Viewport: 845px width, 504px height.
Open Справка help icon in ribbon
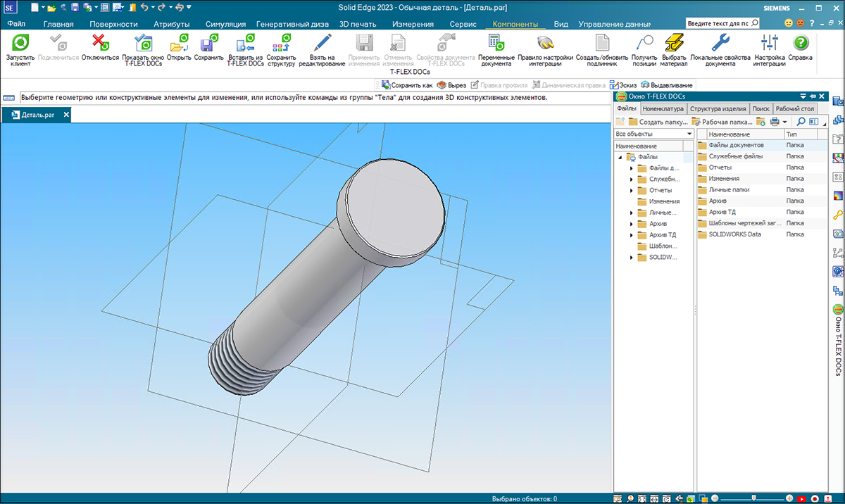click(x=800, y=44)
